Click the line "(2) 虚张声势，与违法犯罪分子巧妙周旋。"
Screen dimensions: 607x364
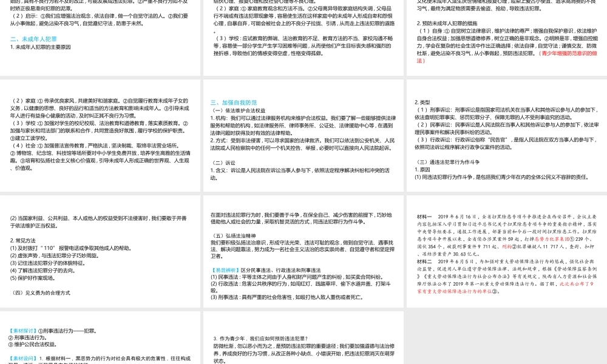point(55,255)
